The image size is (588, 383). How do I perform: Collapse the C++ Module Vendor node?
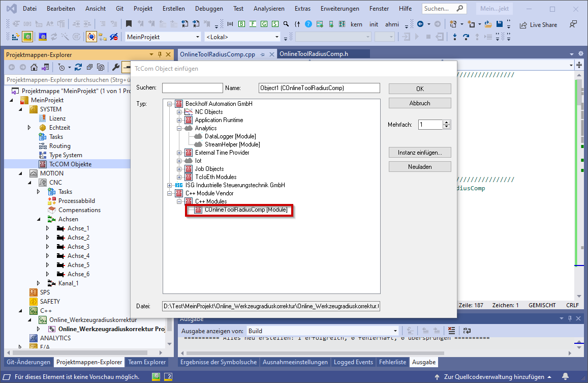(x=170, y=193)
